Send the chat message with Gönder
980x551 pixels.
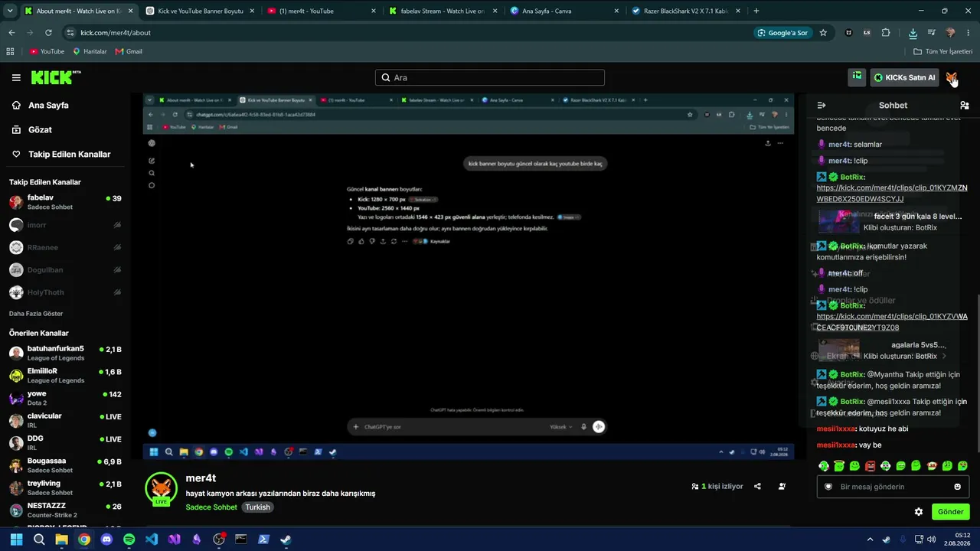coord(950,511)
